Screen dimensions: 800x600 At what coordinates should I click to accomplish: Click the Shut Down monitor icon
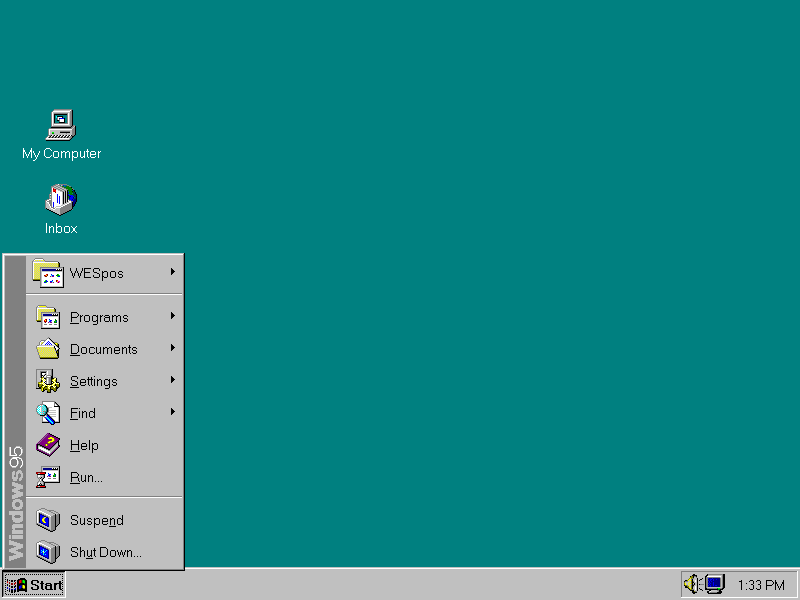pyautogui.click(x=48, y=552)
